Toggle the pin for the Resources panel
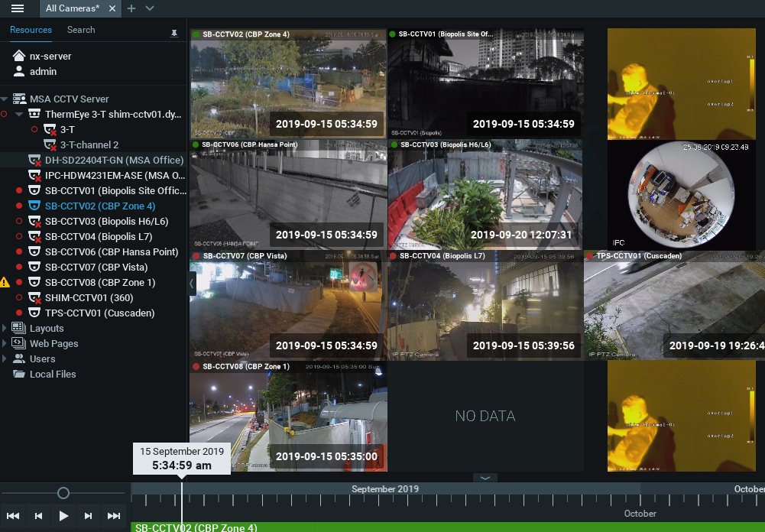765x532 pixels. pyautogui.click(x=174, y=34)
